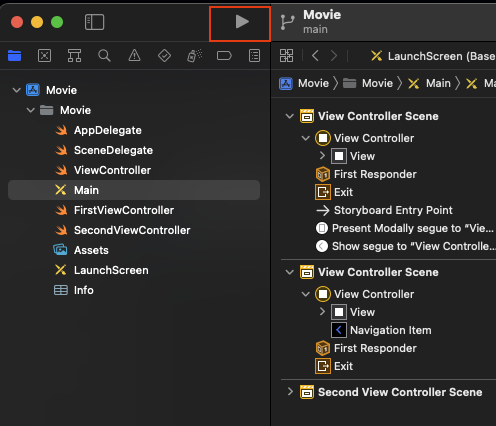The height and width of the screenshot is (426, 496).
Task: Collapse the Movie project root
Action: pyautogui.click(x=16, y=90)
